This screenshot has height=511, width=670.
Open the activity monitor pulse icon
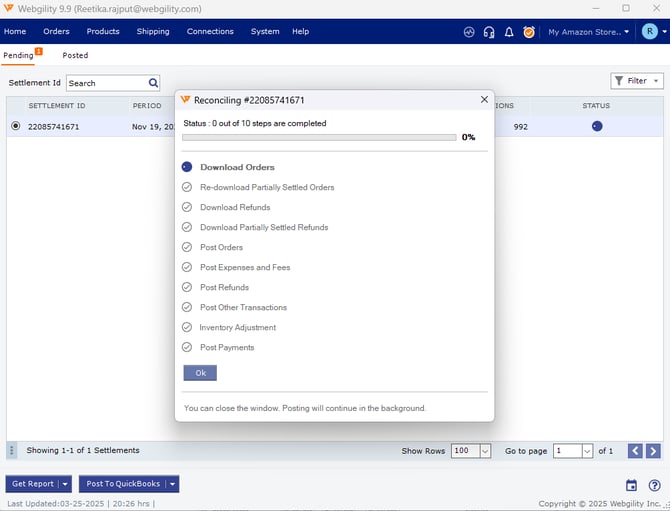click(469, 32)
